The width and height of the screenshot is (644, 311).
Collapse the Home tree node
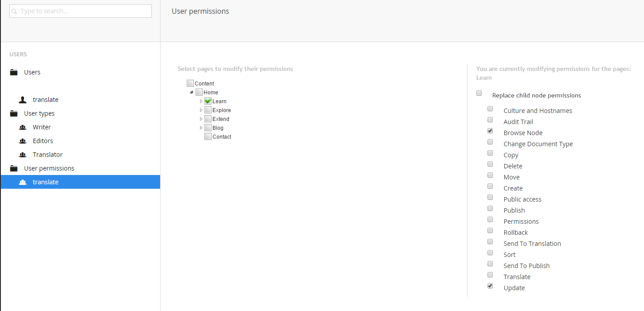[x=192, y=92]
